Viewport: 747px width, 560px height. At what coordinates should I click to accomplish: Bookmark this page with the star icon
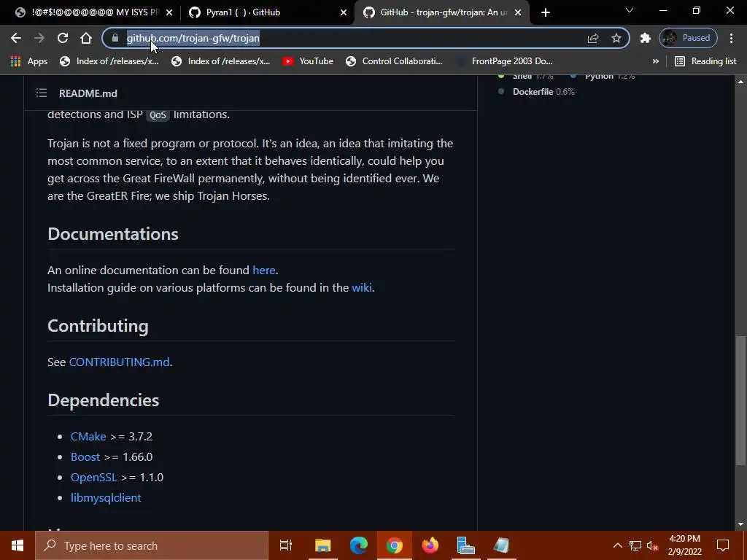coord(616,38)
